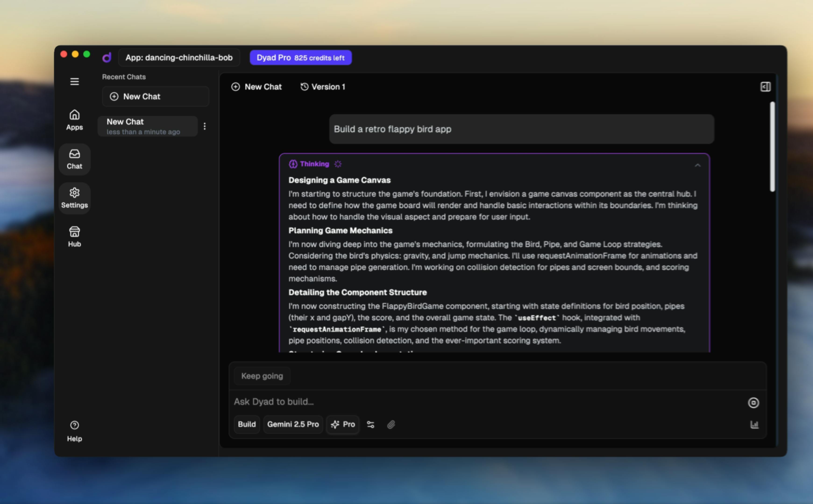Screen dimensions: 813x504
Task: Click the chat vertical scrollbar
Action: 772,147
